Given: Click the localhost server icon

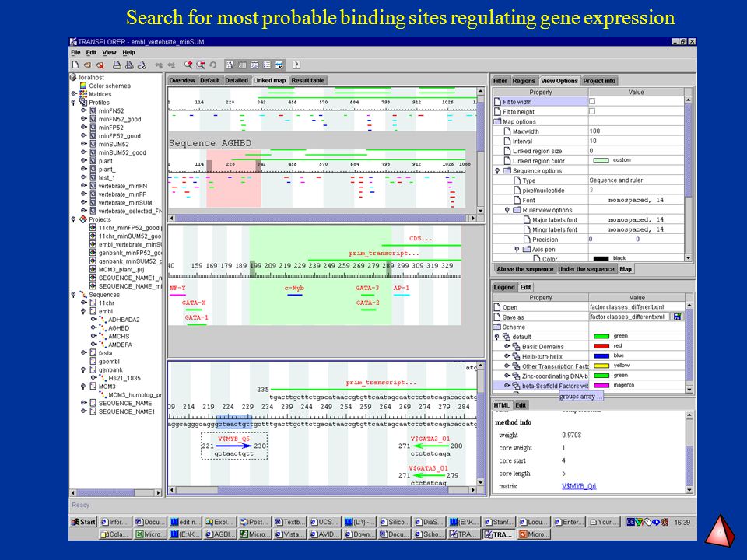Looking at the screenshot, I should (73, 77).
